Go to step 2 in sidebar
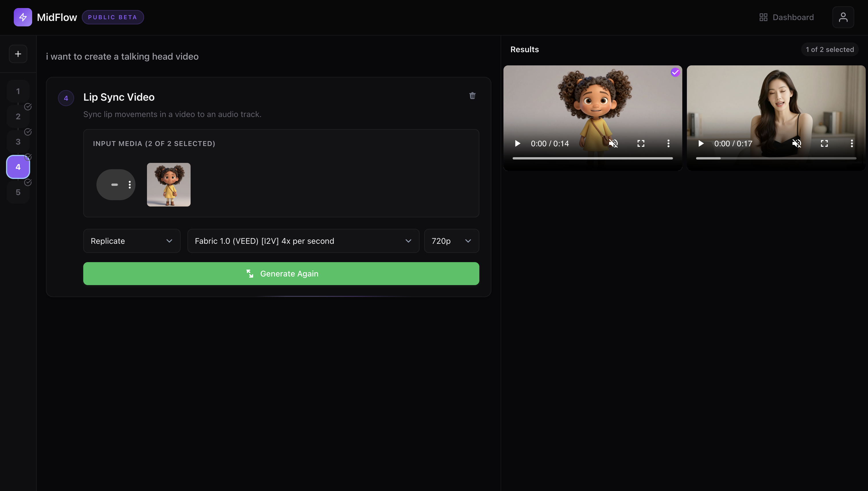 click(18, 117)
